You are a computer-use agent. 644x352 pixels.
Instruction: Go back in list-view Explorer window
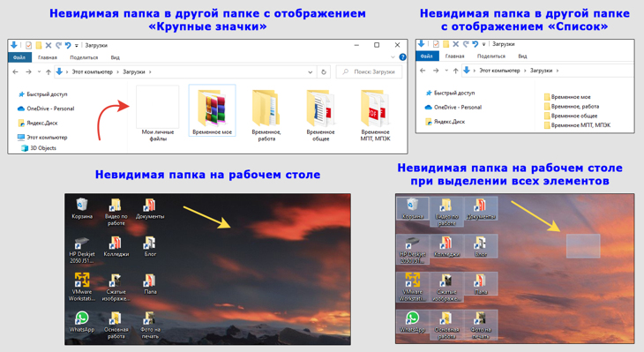[423, 71]
